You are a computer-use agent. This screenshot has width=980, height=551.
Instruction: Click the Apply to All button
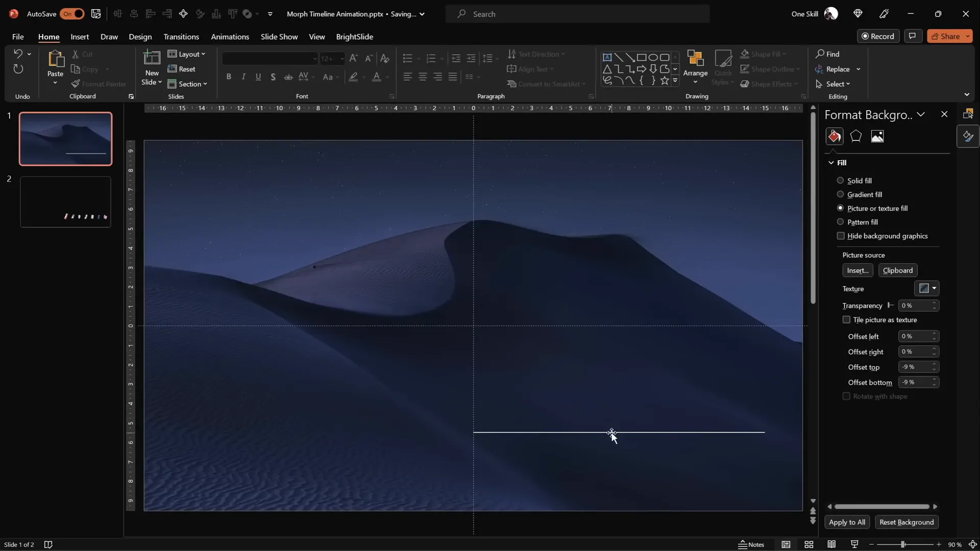(847, 522)
